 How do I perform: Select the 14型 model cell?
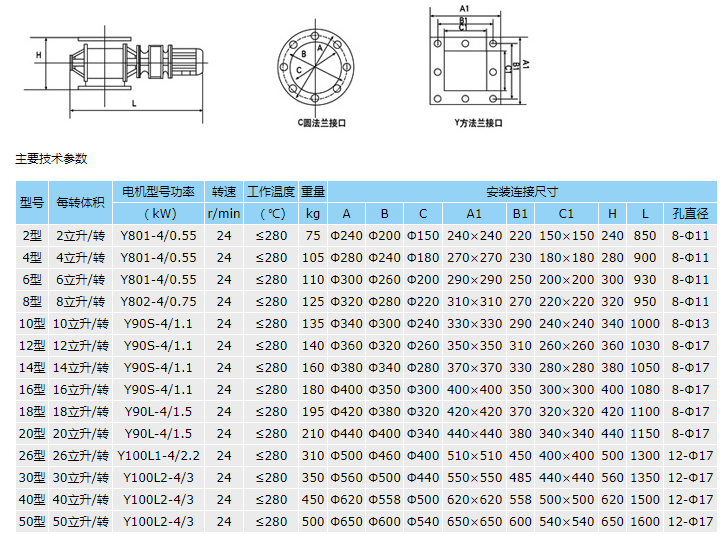32,368
